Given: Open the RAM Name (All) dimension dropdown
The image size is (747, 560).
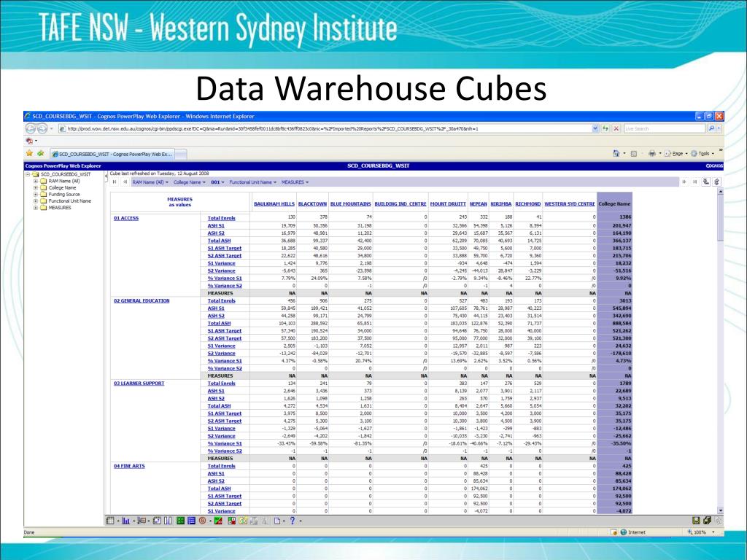Looking at the screenshot, I should pyautogui.click(x=150, y=182).
